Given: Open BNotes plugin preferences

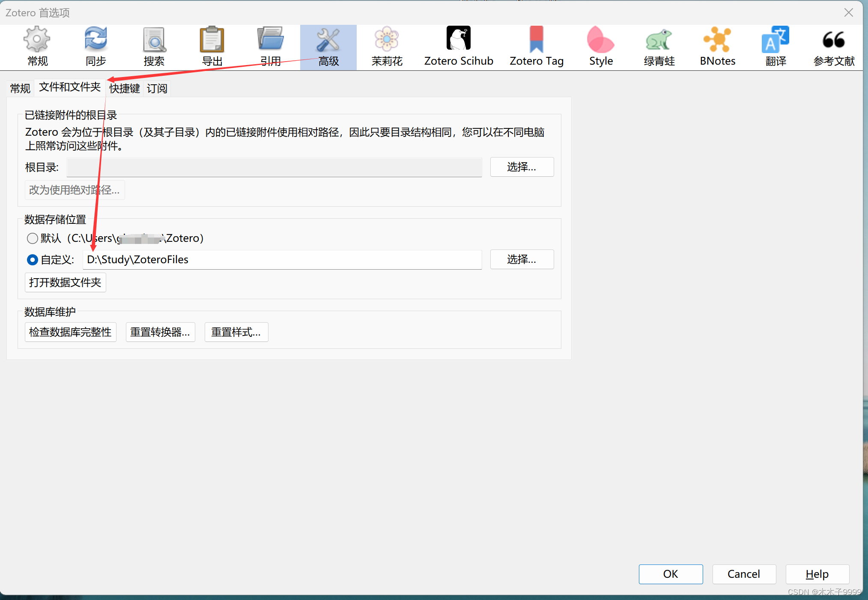Looking at the screenshot, I should [717, 46].
